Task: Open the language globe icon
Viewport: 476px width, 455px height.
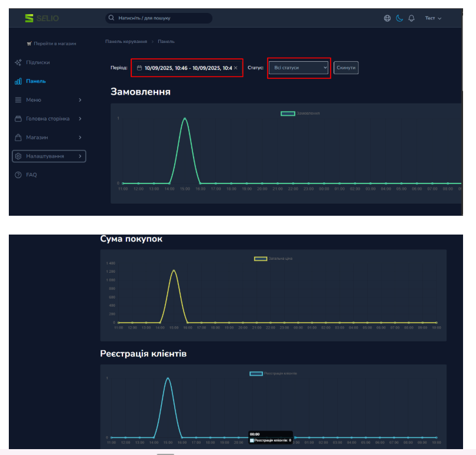Action: (387, 18)
